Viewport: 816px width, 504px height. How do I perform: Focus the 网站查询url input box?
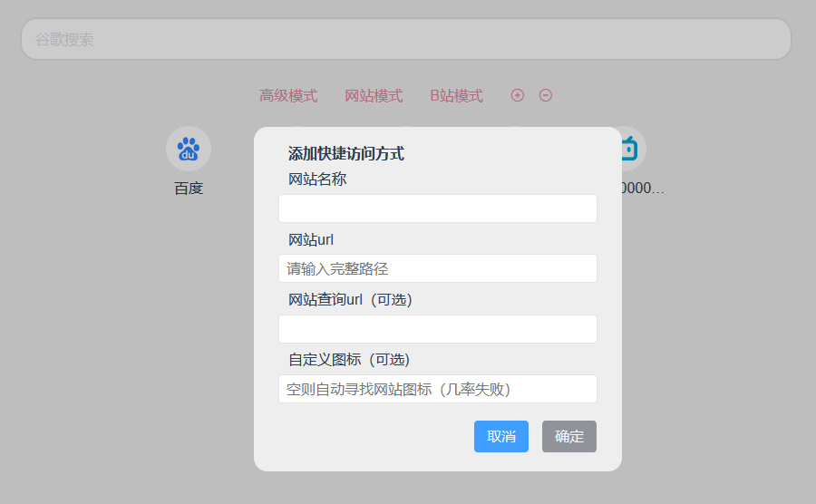pos(437,329)
